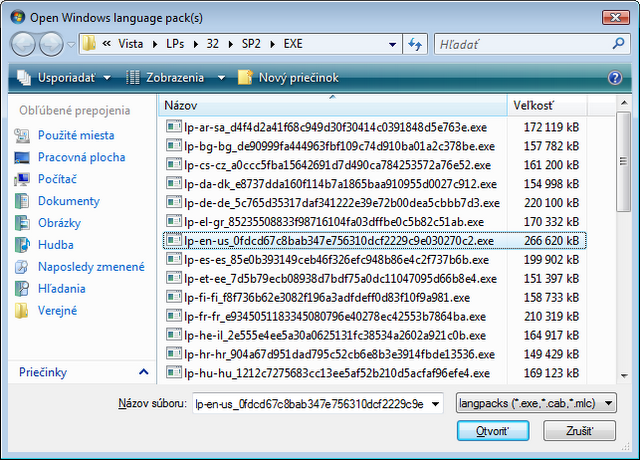Viewport: 640px width, 460px height.
Task: Expand the Priečinky folders pane
Action: tap(82, 372)
